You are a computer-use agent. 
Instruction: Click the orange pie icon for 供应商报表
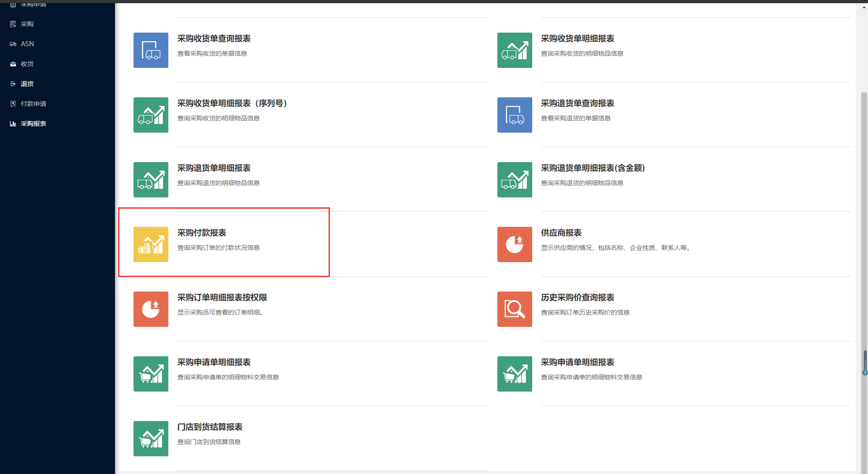(515, 244)
